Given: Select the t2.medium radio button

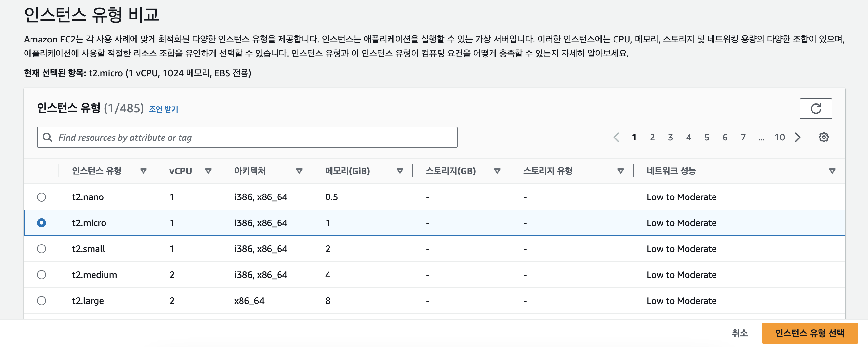Looking at the screenshot, I should 42,275.
